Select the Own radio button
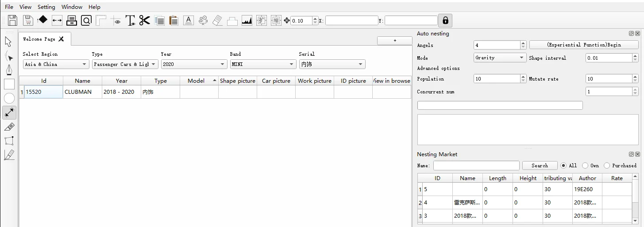 [x=585, y=165]
